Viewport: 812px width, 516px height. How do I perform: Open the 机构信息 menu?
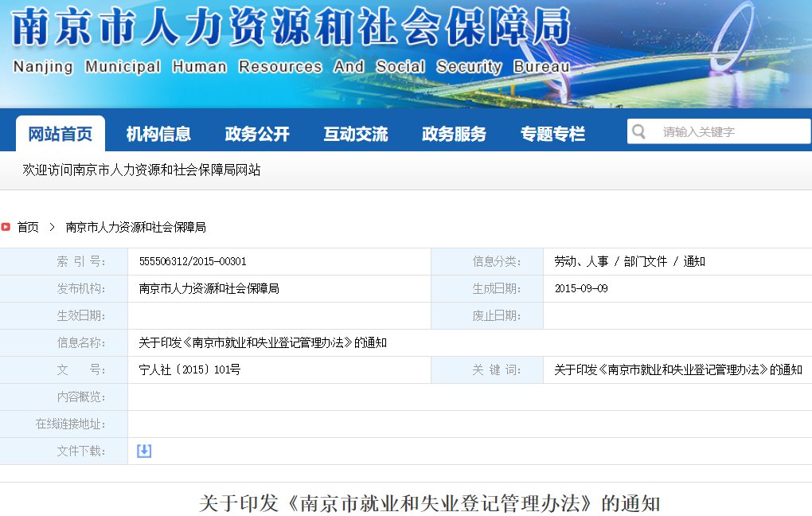click(x=158, y=135)
